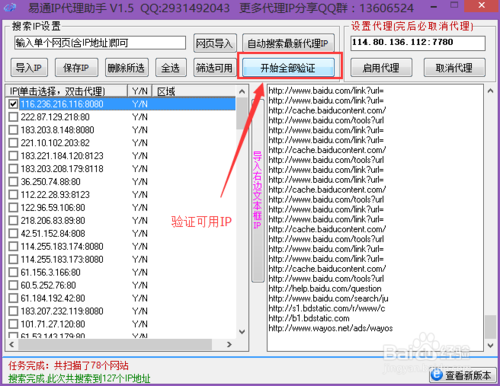This screenshot has height=386, width=500.
Task: Select row 60.5.252.76:80
Action: [121, 285]
